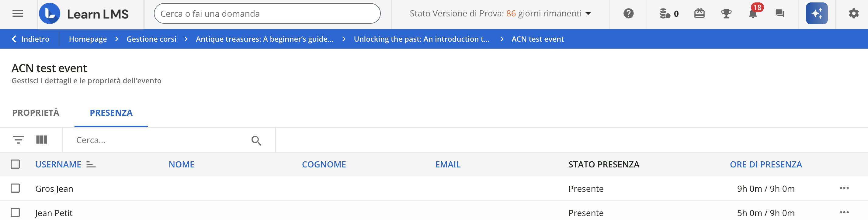Tick the select-all checkbox in header

(15, 164)
